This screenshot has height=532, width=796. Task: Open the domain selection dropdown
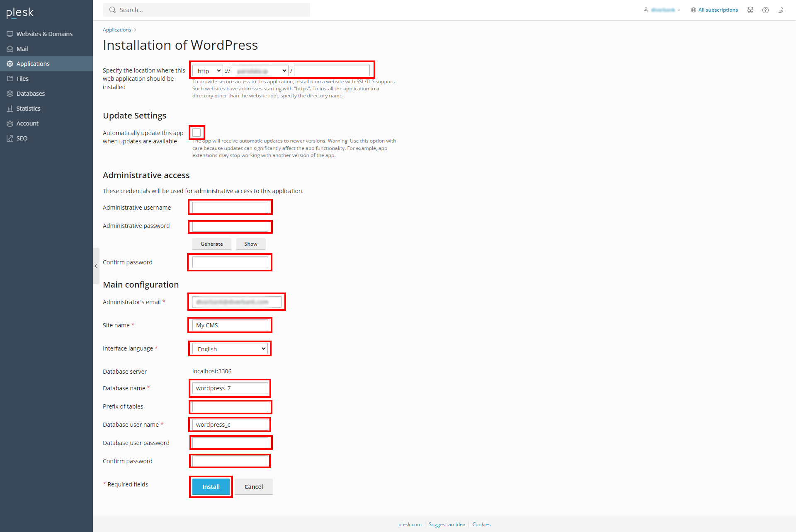260,71
